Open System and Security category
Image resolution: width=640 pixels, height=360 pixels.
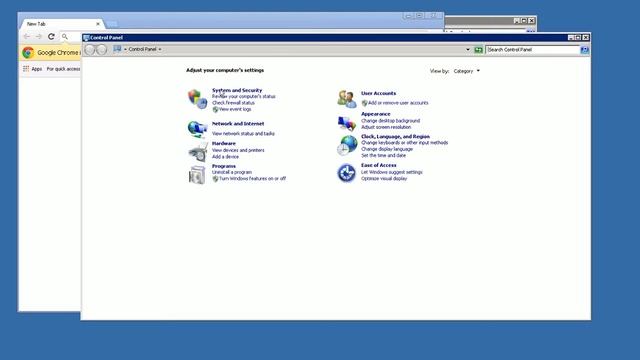tap(237, 90)
